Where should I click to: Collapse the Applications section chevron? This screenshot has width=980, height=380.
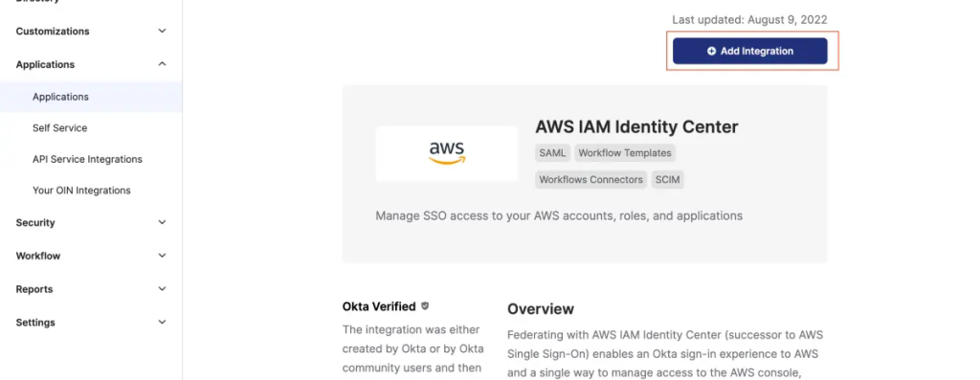click(162, 64)
